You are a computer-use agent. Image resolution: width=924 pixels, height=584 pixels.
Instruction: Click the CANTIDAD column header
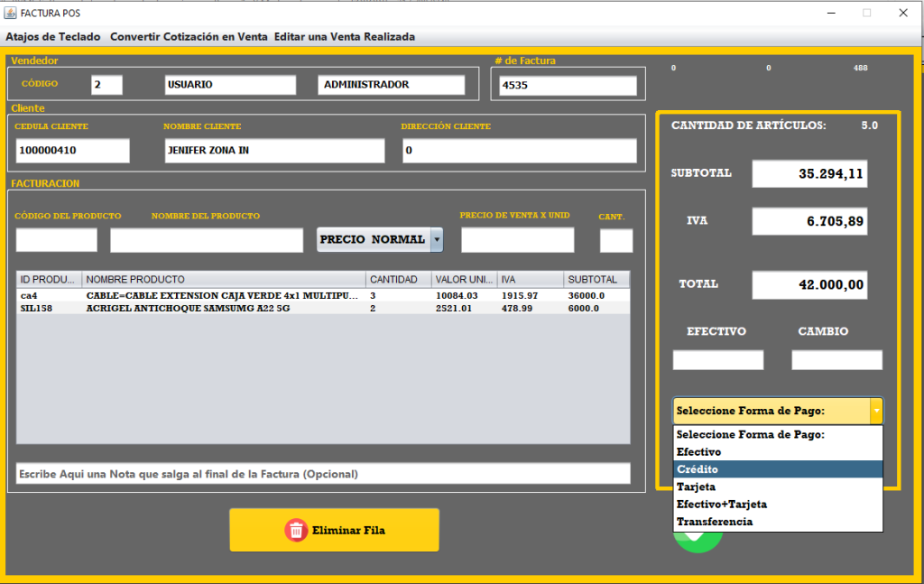(397, 280)
